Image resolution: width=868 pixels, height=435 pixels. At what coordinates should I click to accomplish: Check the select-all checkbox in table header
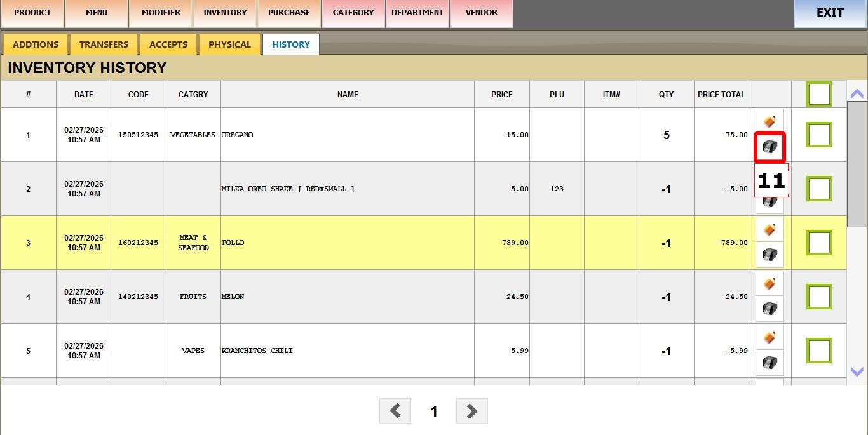click(x=819, y=94)
